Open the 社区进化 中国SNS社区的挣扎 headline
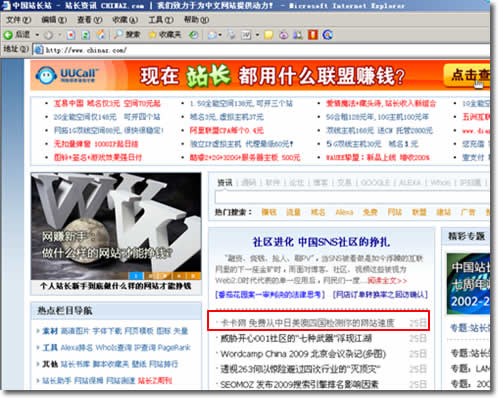498x398 pixels. (321, 242)
